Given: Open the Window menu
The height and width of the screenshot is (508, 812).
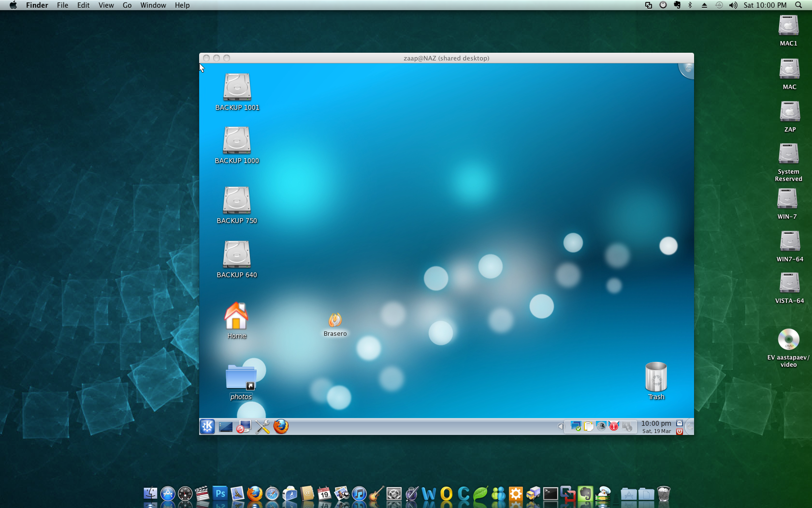Looking at the screenshot, I should pos(153,5).
